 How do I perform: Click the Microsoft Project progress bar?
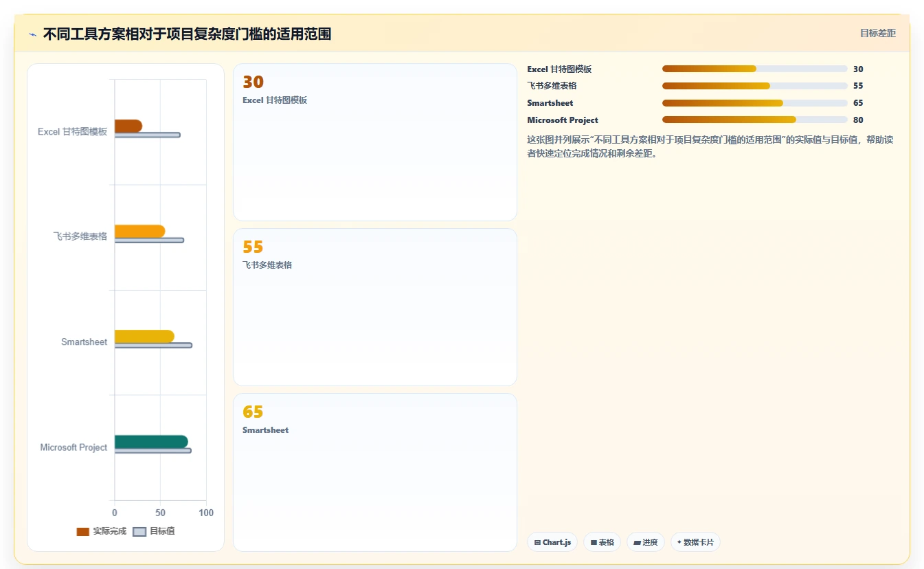point(754,120)
